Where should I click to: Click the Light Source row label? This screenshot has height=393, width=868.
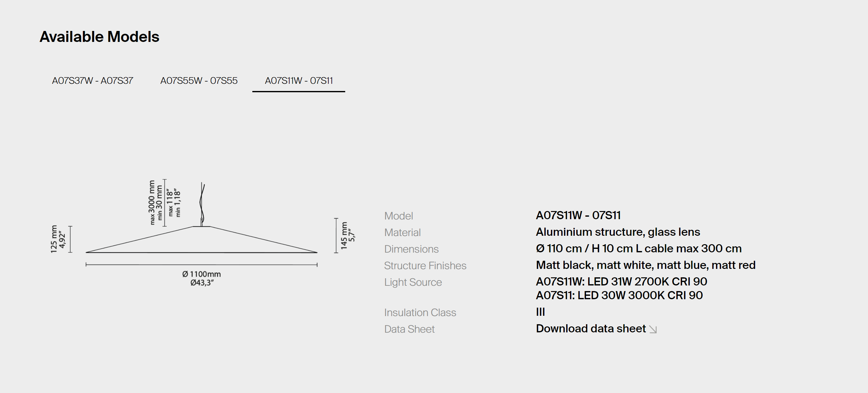pyautogui.click(x=413, y=282)
